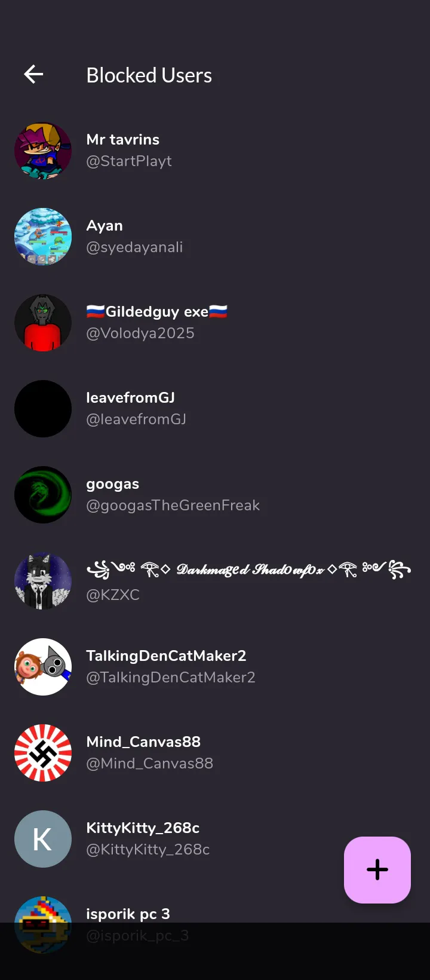This screenshot has height=980, width=430.
Task: Tap Ayan's game scene avatar
Action: [x=43, y=237]
